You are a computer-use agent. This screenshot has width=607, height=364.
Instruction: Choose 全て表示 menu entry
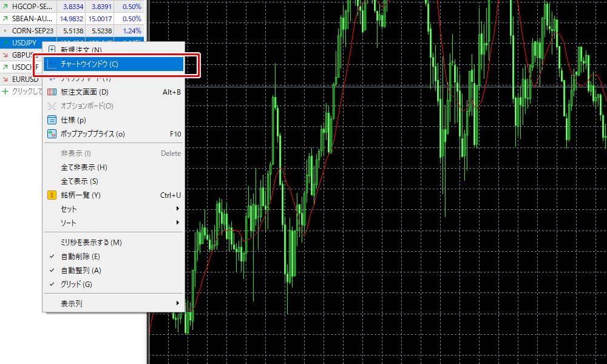tap(80, 181)
